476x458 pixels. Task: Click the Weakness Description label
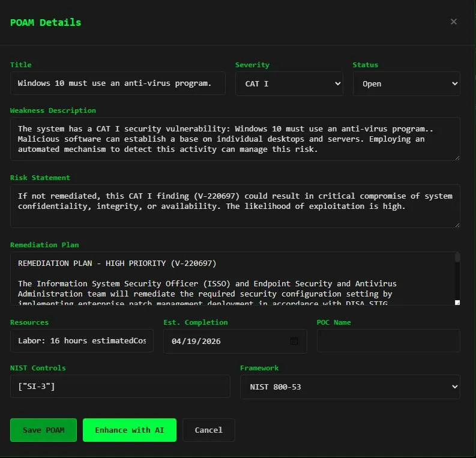point(53,110)
